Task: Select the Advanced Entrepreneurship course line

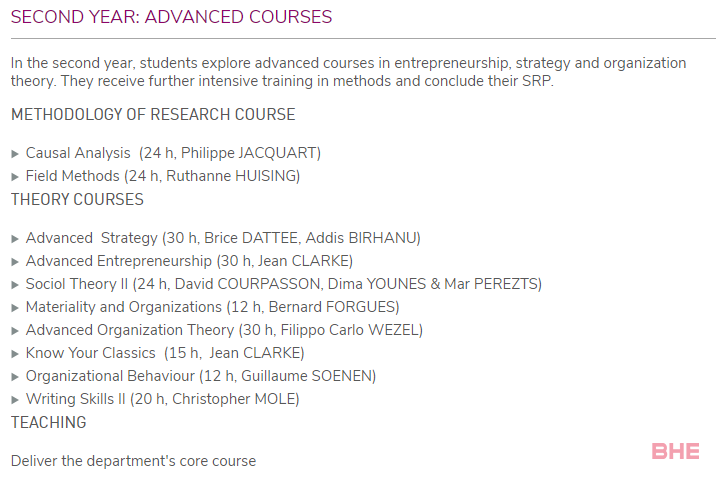Action: (189, 261)
